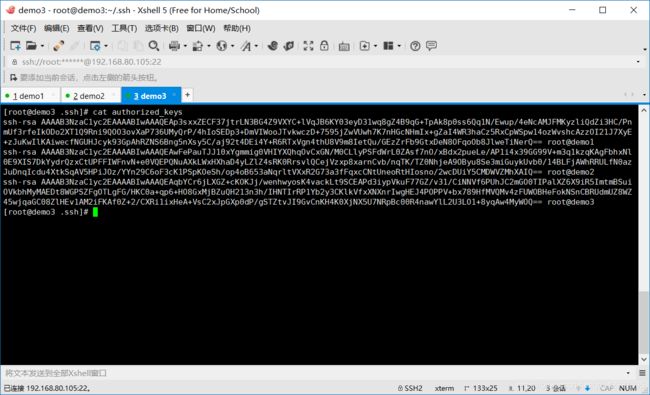Expand the Encoding globe dropdown arrow
The image size is (650, 395).
pos(233,46)
